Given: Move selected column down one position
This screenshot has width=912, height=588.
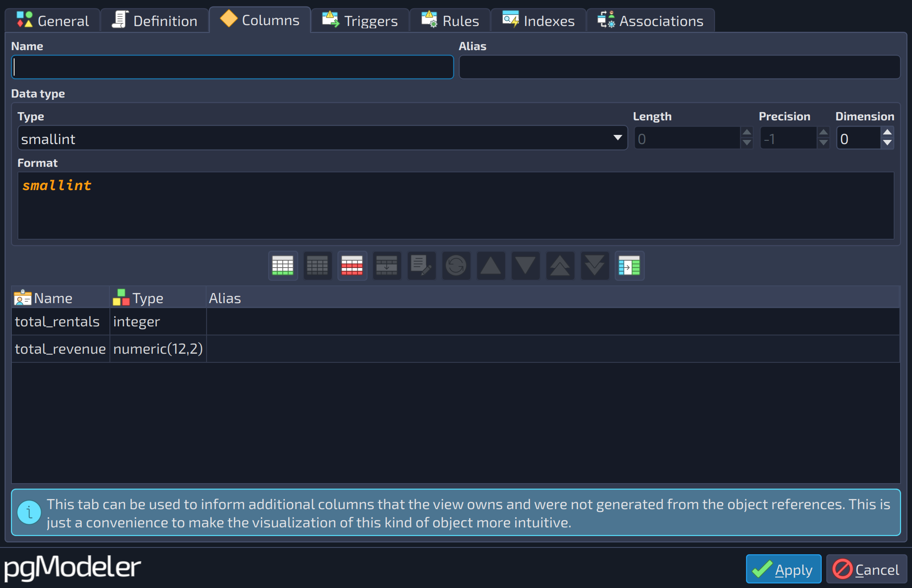Looking at the screenshot, I should (525, 266).
